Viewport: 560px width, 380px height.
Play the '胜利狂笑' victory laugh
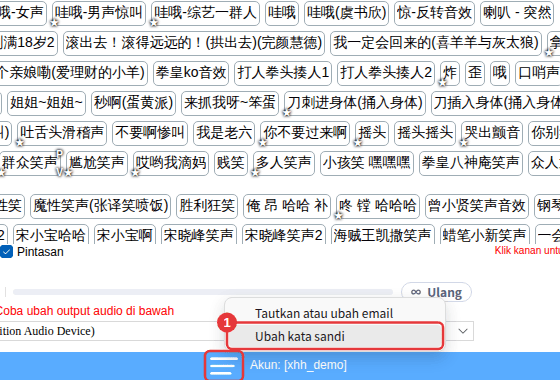pyautogui.click(x=207, y=206)
